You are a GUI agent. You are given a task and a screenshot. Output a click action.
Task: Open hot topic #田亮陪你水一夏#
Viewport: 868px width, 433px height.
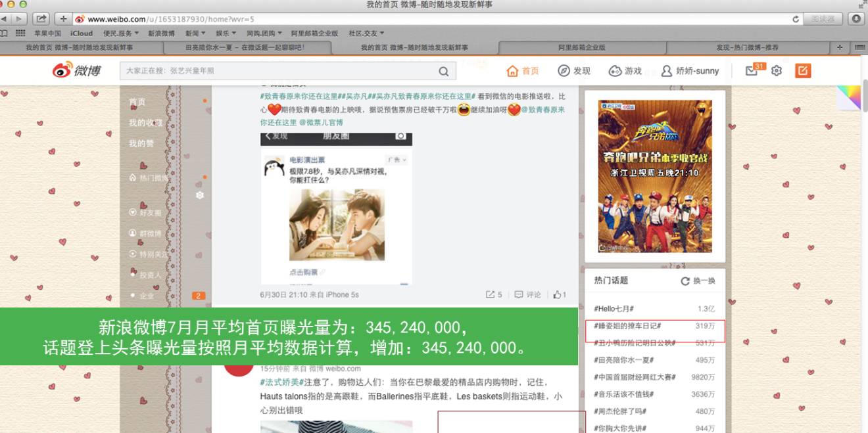pyautogui.click(x=624, y=360)
